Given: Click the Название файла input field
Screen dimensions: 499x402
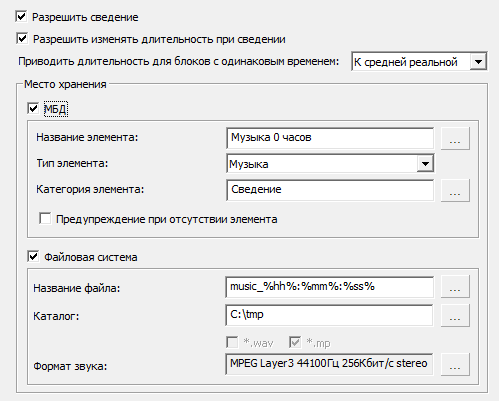Looking at the screenshot, I should (329, 287).
